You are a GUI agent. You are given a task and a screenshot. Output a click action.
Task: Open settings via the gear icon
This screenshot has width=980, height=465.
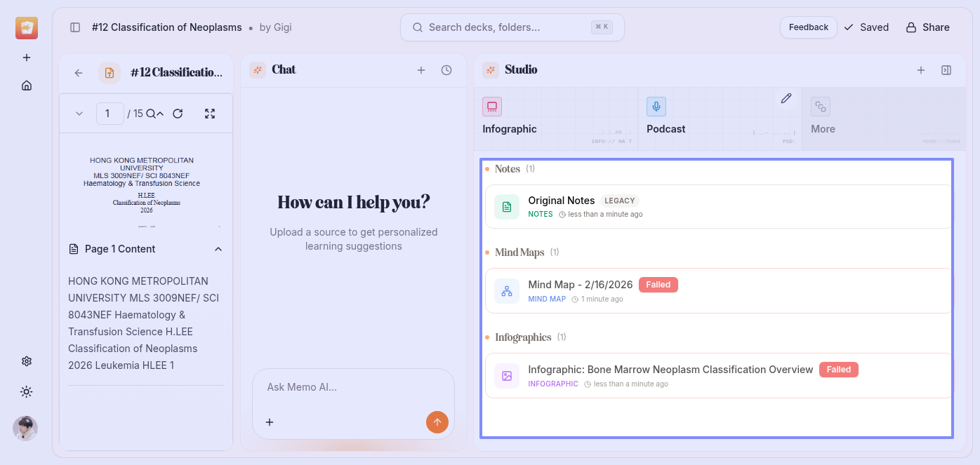pyautogui.click(x=27, y=361)
